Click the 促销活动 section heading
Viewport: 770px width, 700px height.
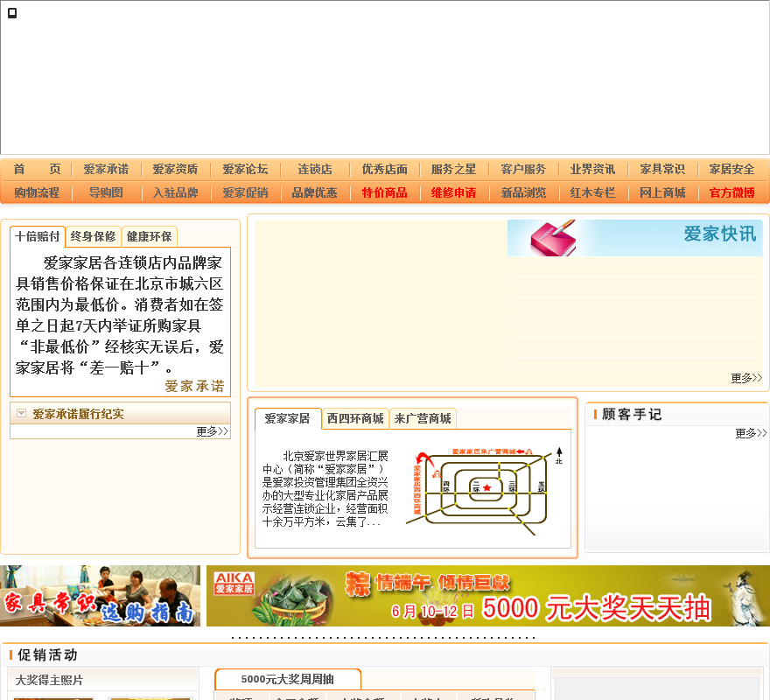click(47, 654)
